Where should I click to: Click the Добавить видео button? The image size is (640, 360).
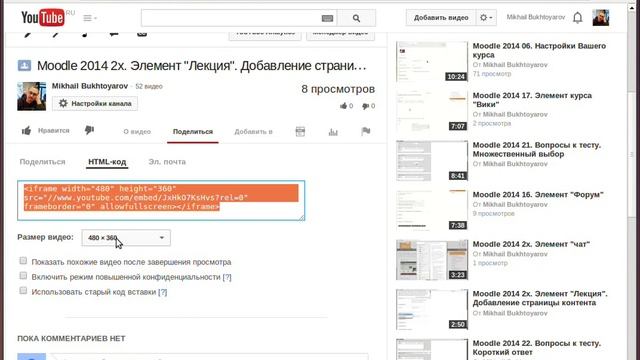pos(441,18)
